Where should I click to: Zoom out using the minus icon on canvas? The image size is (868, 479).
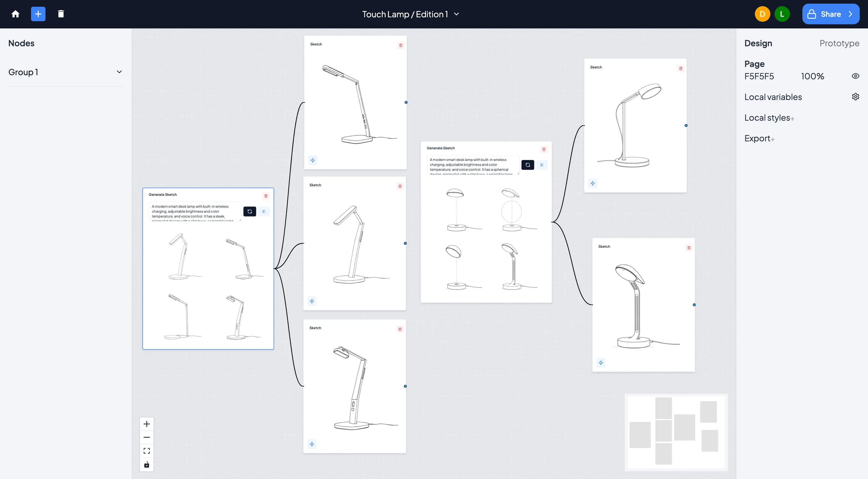(x=146, y=437)
